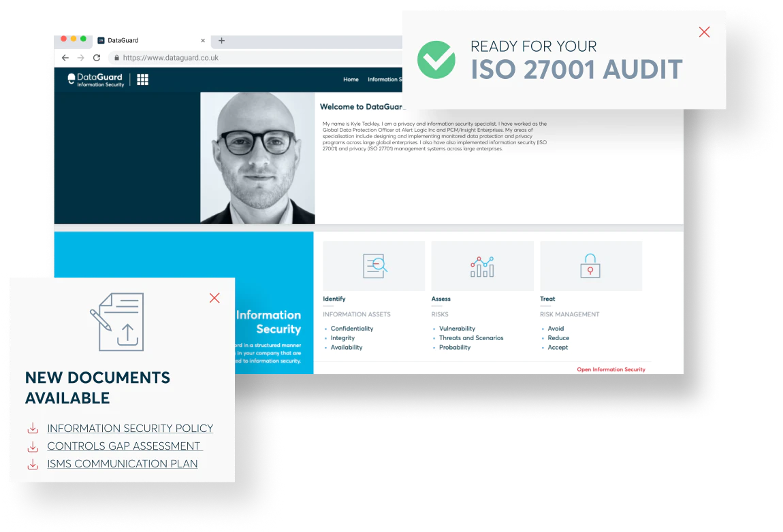
Task: Click Threats and Scenarios list item
Action: [x=471, y=338]
